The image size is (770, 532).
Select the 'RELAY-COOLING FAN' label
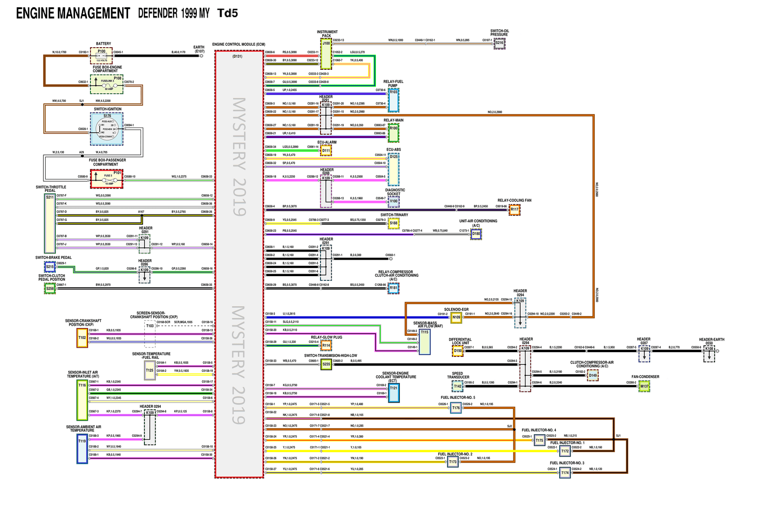(514, 201)
